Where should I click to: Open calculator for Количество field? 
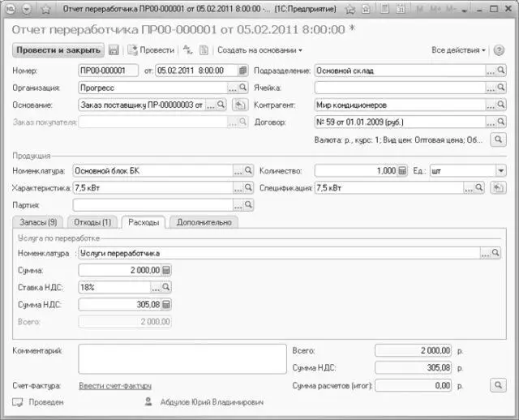(x=402, y=171)
